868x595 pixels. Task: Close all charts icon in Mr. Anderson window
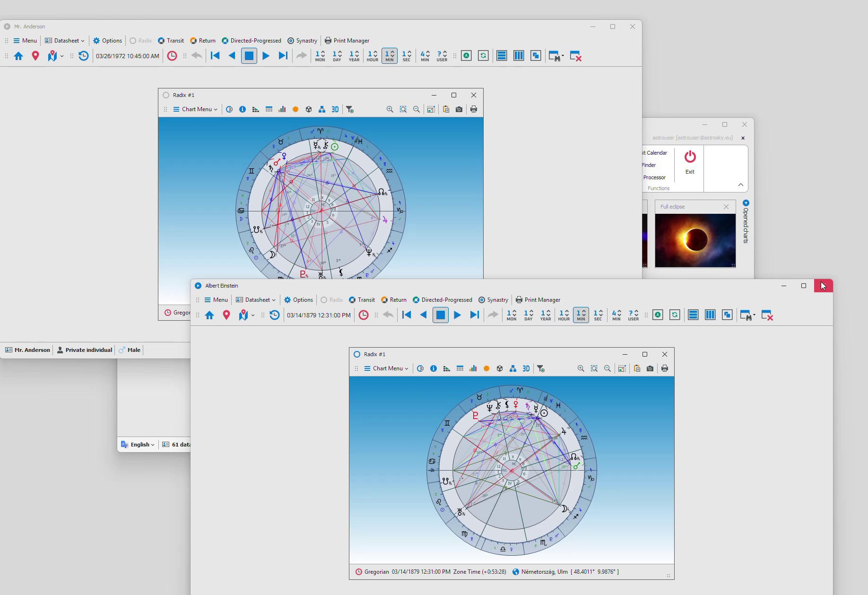point(575,56)
